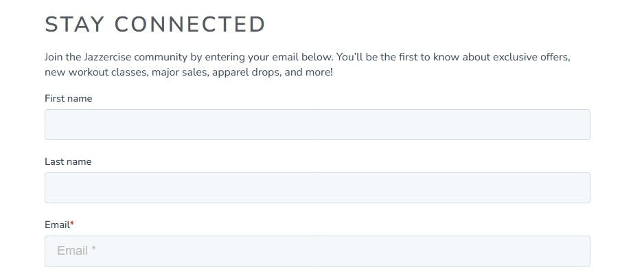The image size is (644, 272).
Task: Click the word STAY in the heading
Action: point(74,25)
